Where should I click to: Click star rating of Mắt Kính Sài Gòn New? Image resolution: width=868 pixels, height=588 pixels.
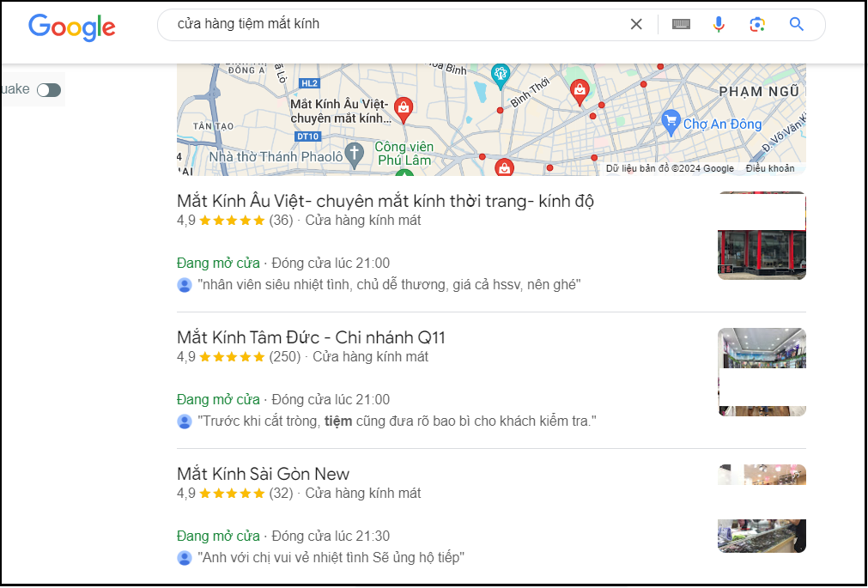[232, 493]
